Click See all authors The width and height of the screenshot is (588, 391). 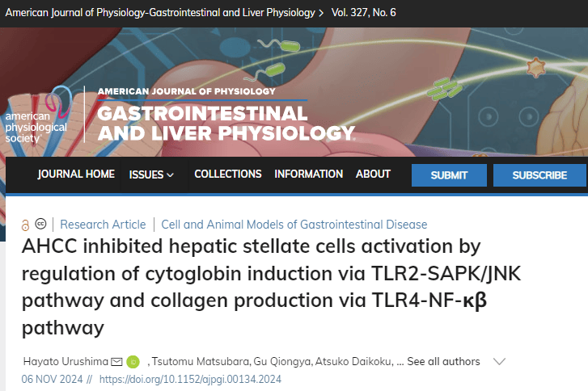click(443, 361)
